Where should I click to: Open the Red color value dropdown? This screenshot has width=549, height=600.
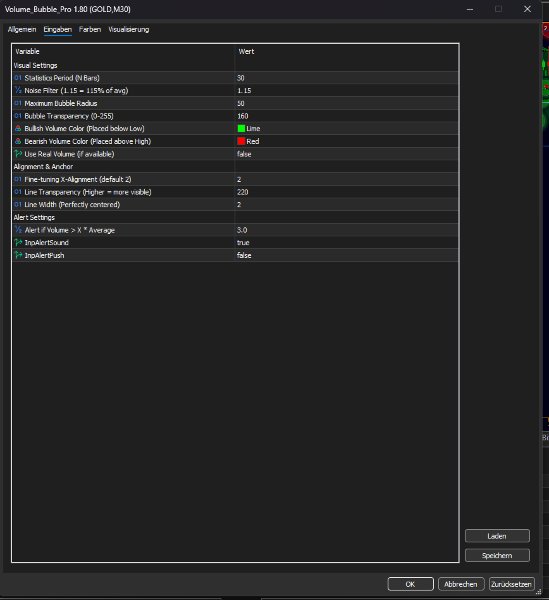(347, 141)
